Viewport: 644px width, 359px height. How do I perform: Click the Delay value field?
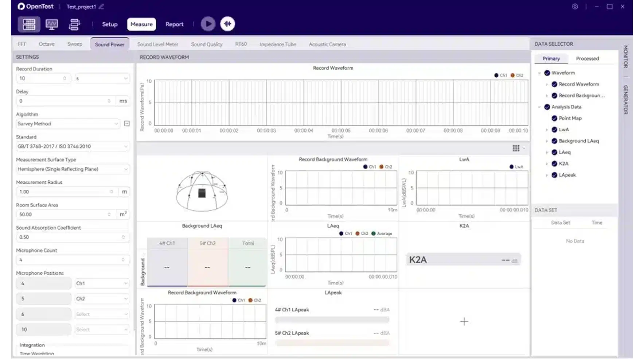66,101
